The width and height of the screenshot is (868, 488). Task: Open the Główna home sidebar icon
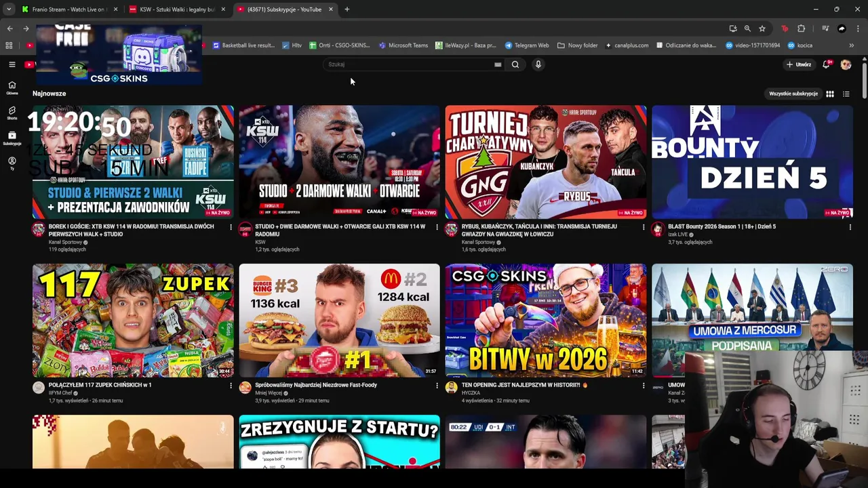(12, 88)
